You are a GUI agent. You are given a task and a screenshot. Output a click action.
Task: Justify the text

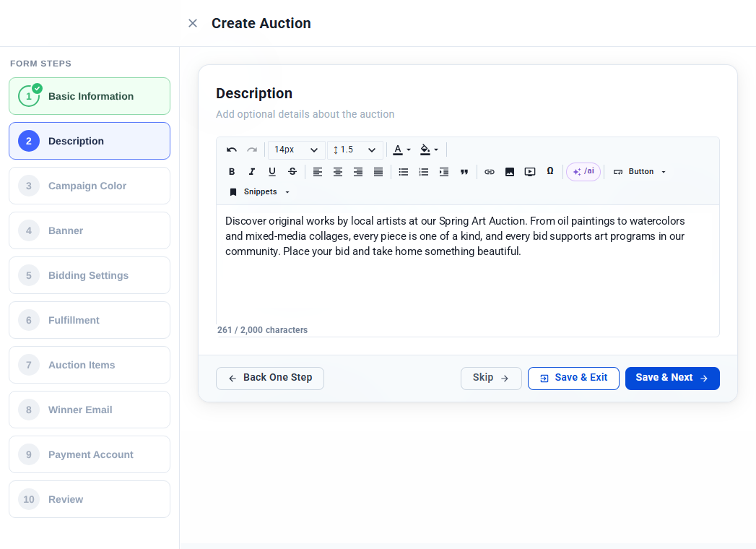coord(378,172)
